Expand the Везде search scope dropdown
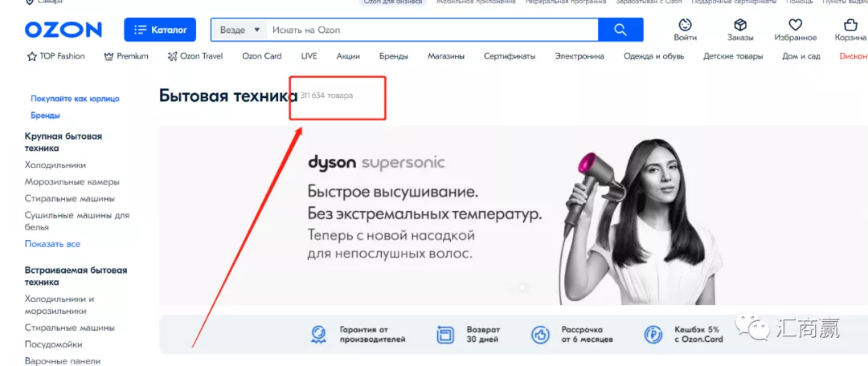The image size is (868, 366). 240,30
